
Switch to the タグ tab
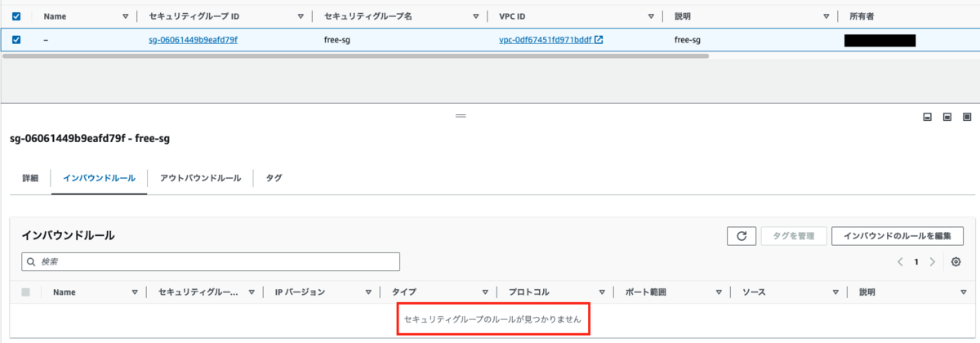pyautogui.click(x=274, y=178)
